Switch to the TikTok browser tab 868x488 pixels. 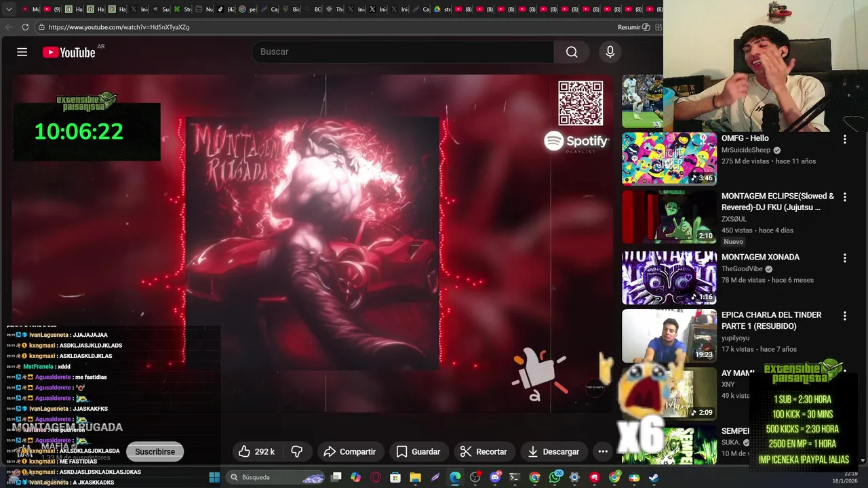226,9
